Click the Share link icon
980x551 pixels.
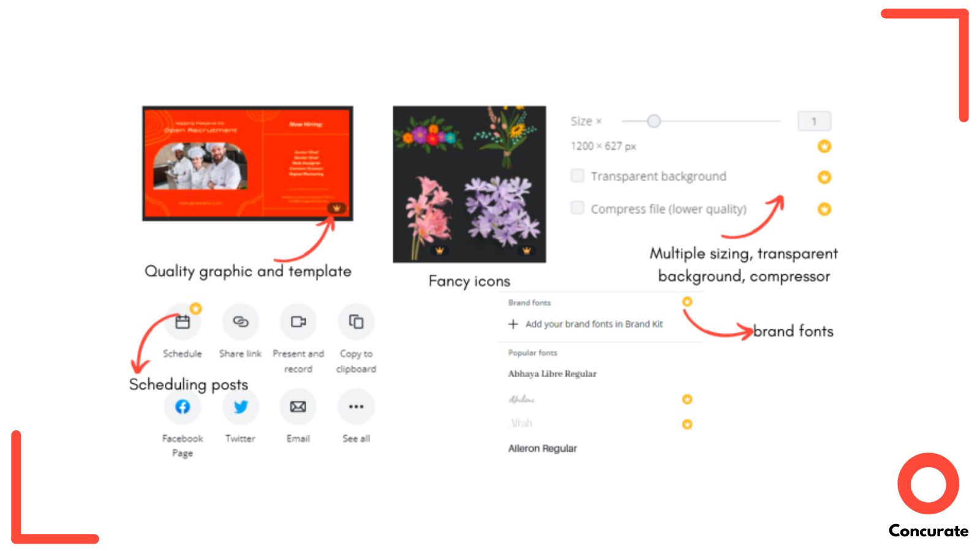[x=240, y=322]
